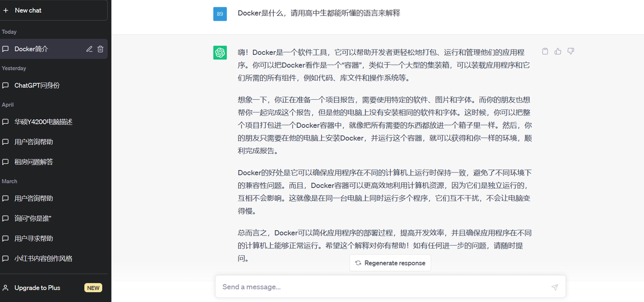Screen dimensions: 644x302
Task: Start a New chat
Action: [54, 10]
